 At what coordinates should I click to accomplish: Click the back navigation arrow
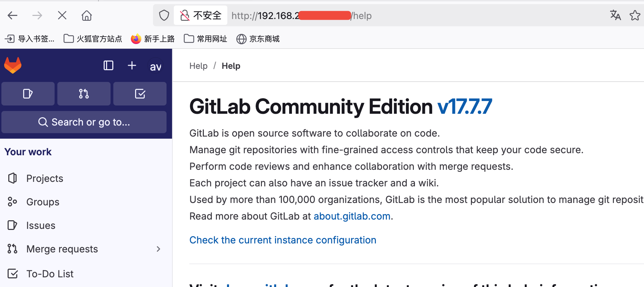12,16
